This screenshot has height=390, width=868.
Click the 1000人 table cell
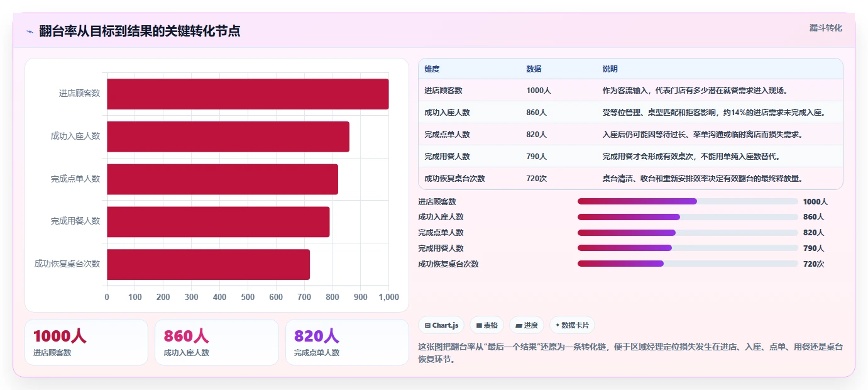pyautogui.click(x=539, y=91)
